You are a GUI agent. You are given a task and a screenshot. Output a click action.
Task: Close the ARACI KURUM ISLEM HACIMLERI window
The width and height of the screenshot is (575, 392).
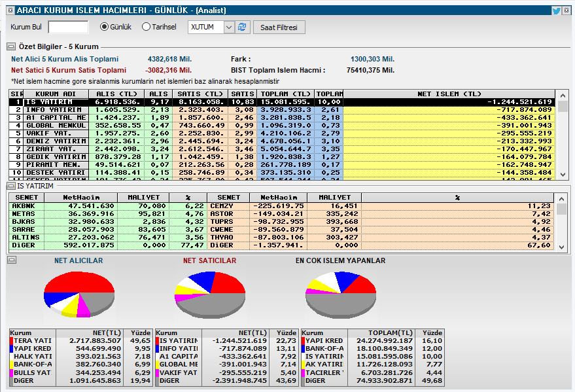pyautogui.click(x=566, y=10)
